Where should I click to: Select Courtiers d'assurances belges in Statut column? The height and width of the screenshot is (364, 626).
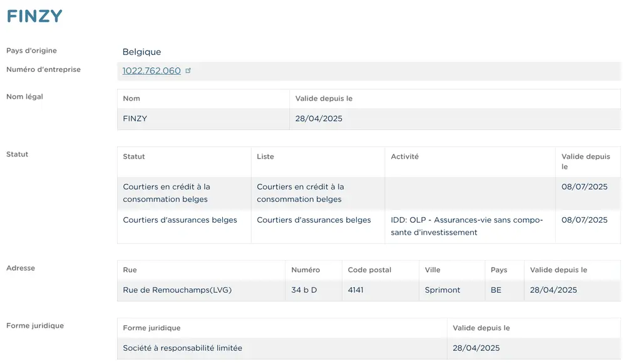click(x=180, y=220)
